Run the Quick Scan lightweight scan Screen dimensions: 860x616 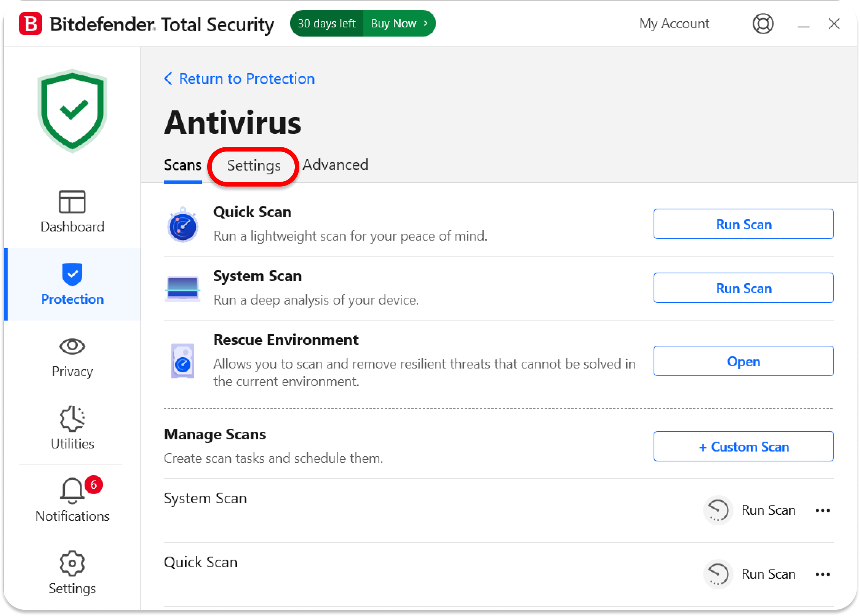click(x=743, y=224)
